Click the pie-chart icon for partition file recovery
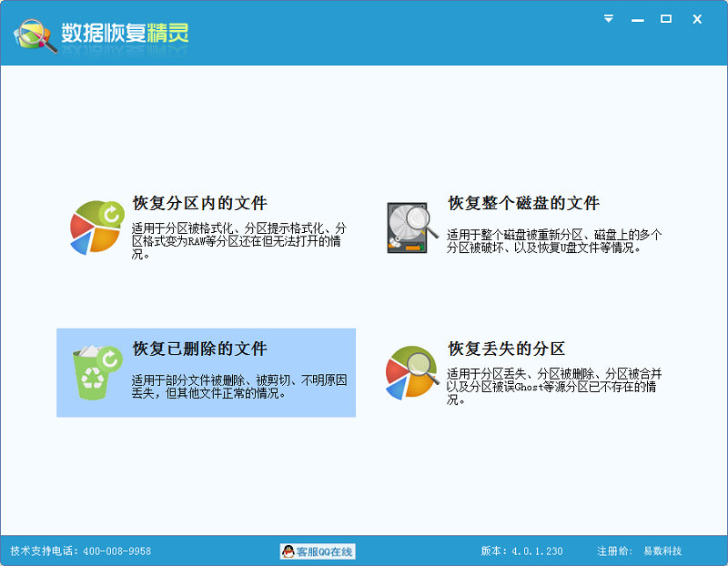This screenshot has width=728, height=566. click(x=97, y=227)
